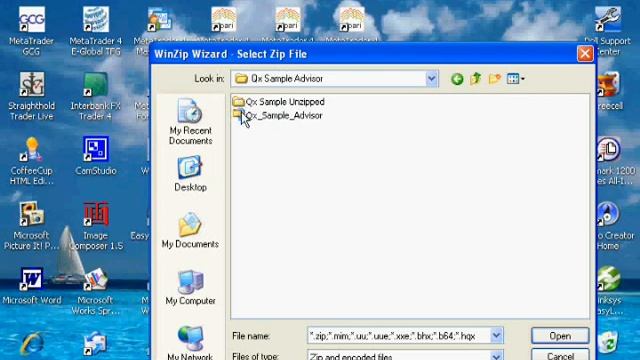
Task: Open Recycle Bin on desktop
Action: (608, 341)
